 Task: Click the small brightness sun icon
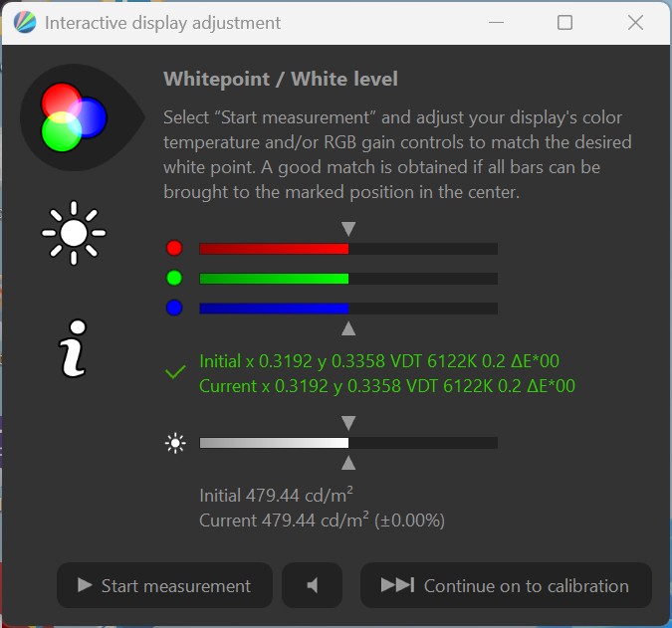pos(175,443)
